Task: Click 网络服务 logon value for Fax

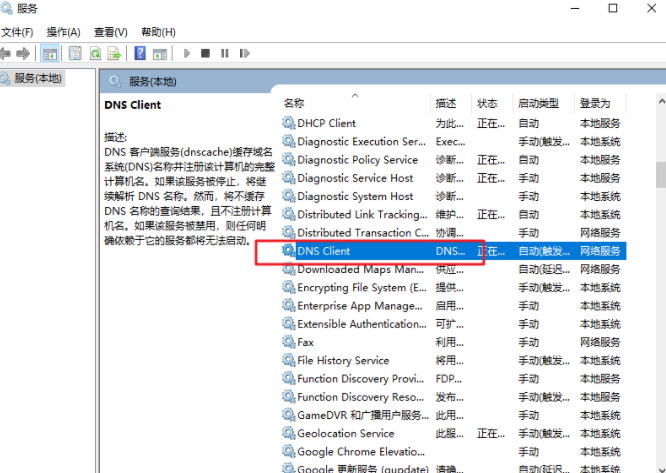Action: point(600,343)
